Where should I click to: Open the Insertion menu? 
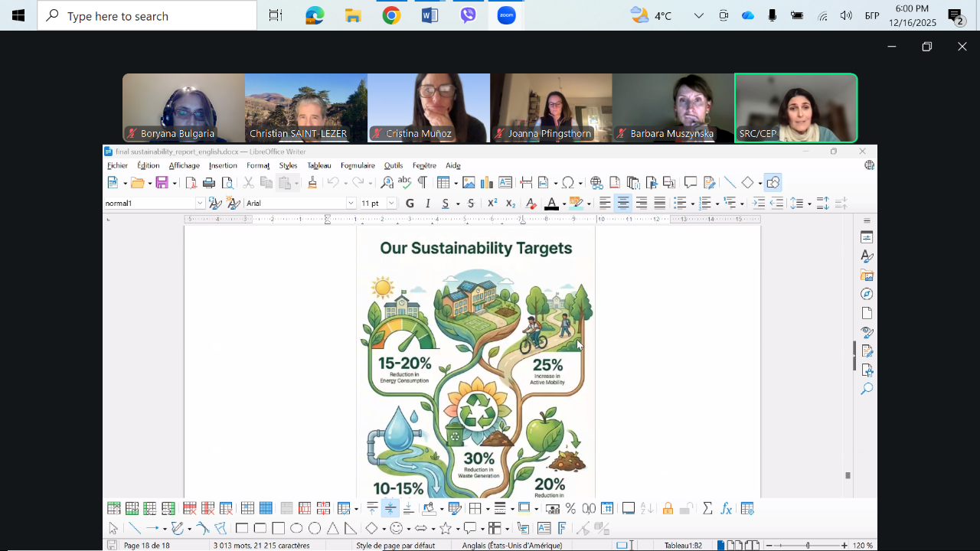[x=223, y=165]
